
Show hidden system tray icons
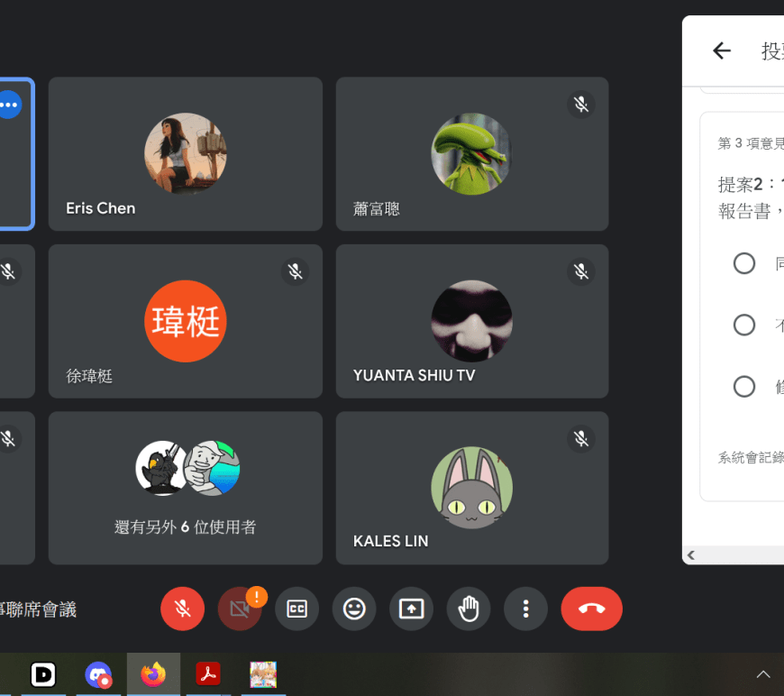coord(763,674)
